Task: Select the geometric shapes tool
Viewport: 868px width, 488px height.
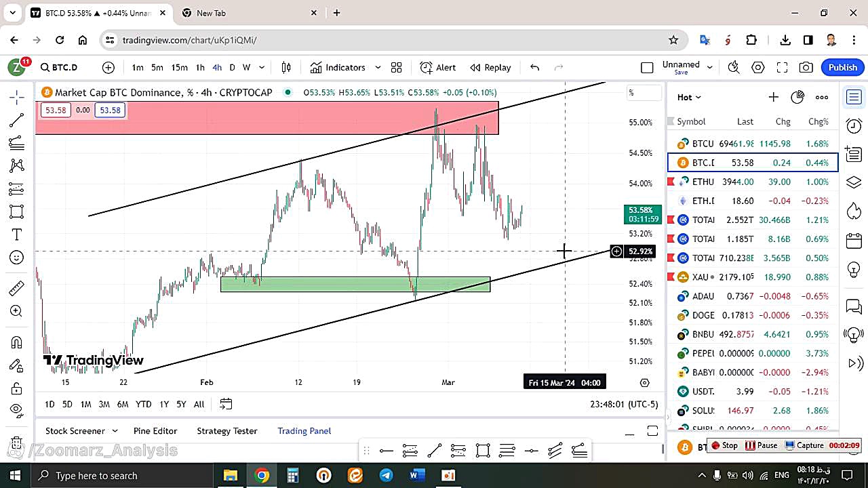Action: pyautogui.click(x=17, y=211)
